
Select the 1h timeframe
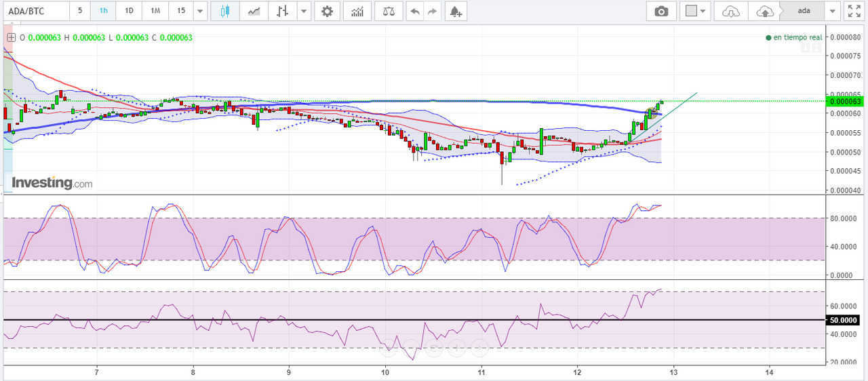[x=103, y=11]
